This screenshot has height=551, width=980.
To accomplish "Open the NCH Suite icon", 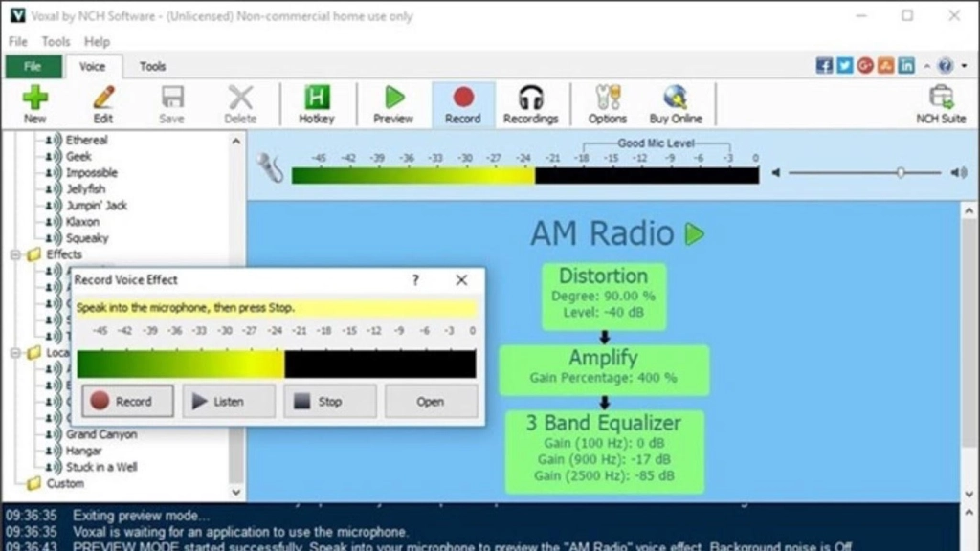I will pyautogui.click(x=941, y=103).
